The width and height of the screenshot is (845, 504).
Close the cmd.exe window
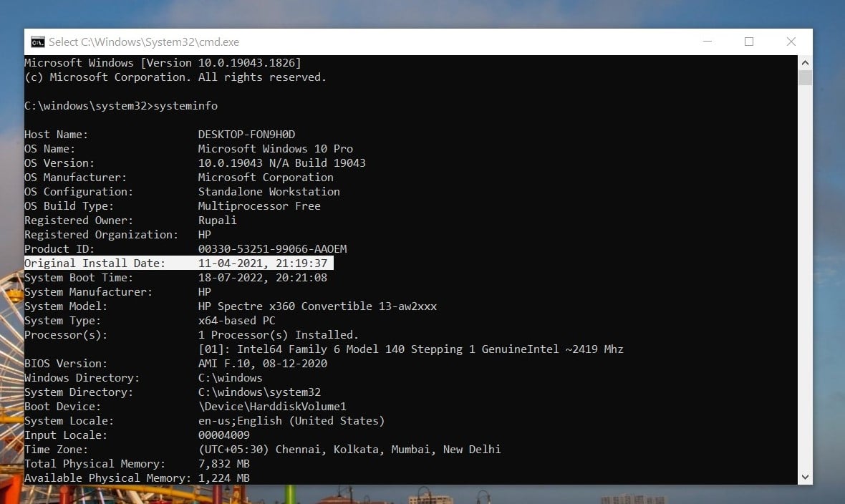tap(791, 42)
